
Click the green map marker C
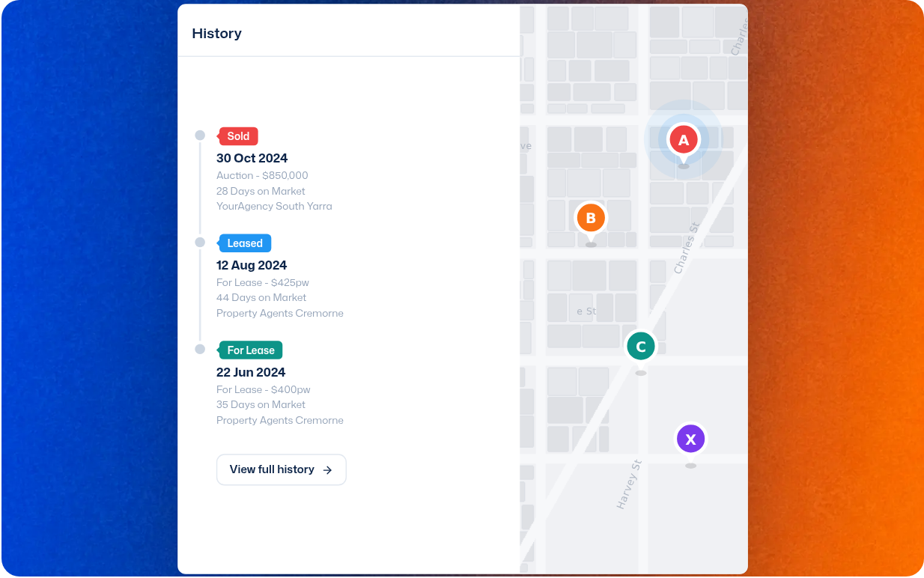(x=641, y=347)
